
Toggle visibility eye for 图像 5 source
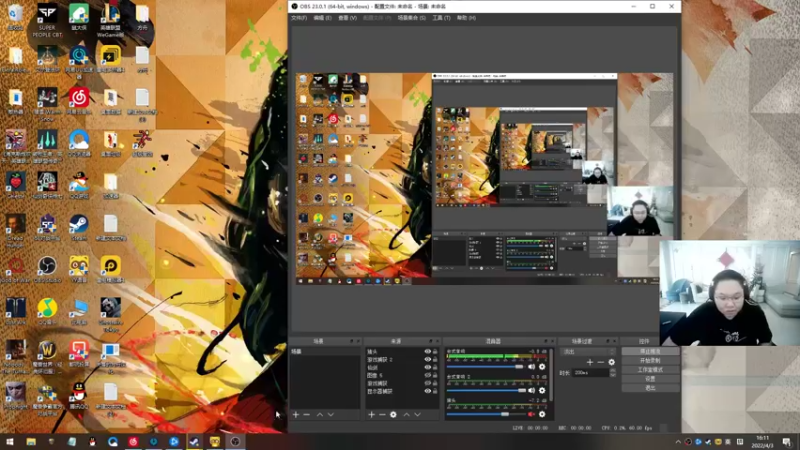pos(428,375)
